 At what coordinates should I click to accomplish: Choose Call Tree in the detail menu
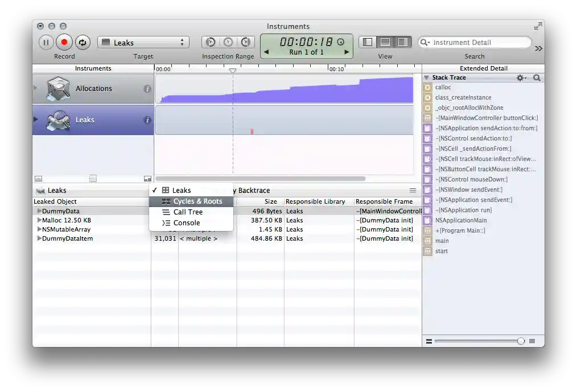pos(188,212)
